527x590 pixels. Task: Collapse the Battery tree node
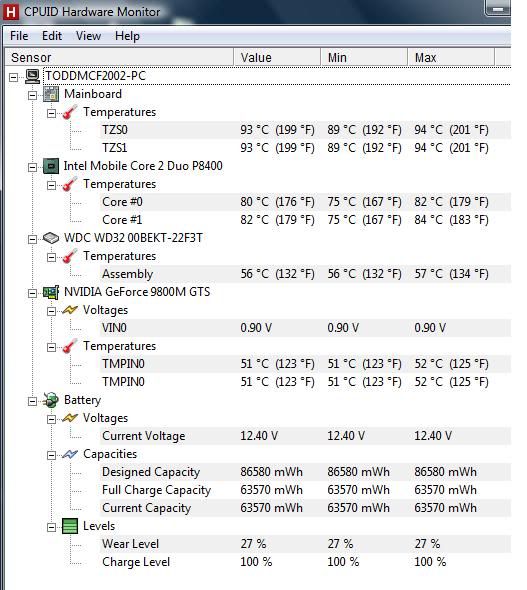[32, 401]
